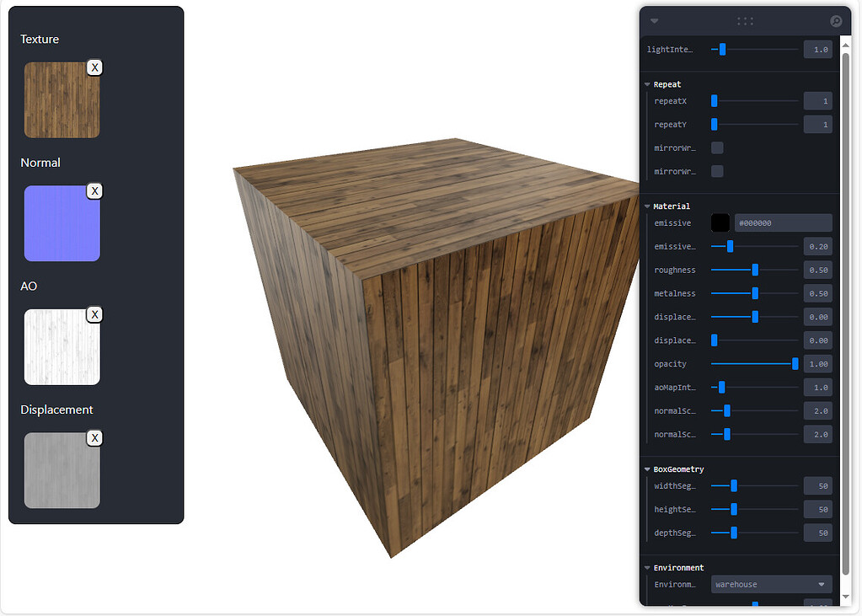
Task: Click the #000000 emissive hex input field
Action: tap(783, 222)
